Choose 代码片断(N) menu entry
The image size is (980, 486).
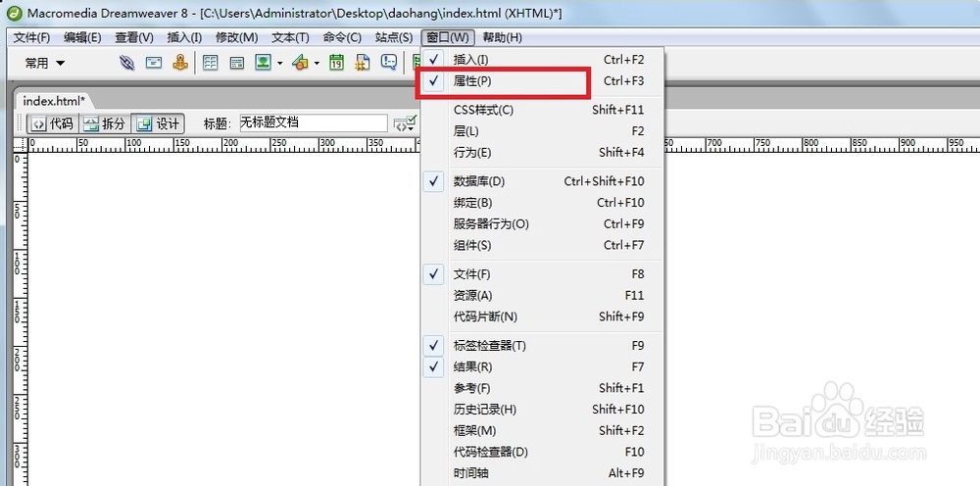click(x=543, y=316)
